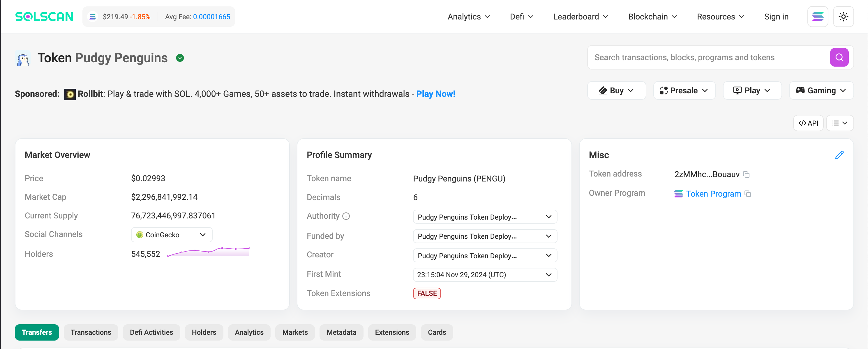Click the Token Program link

[x=713, y=194]
